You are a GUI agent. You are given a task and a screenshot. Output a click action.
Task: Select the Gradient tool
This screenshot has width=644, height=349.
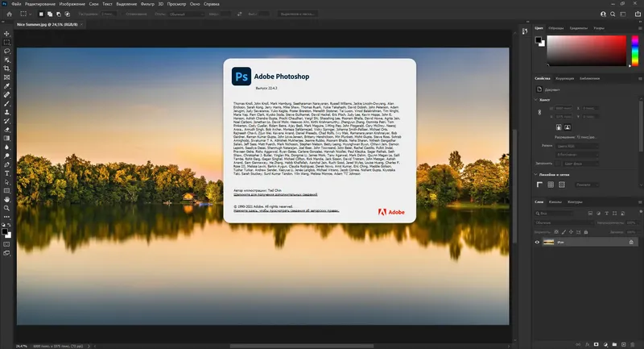(x=6, y=139)
